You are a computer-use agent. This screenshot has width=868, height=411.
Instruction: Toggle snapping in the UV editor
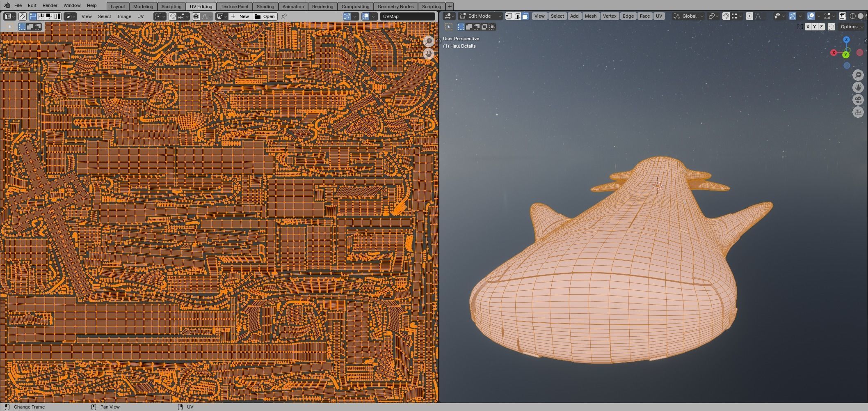click(x=173, y=16)
